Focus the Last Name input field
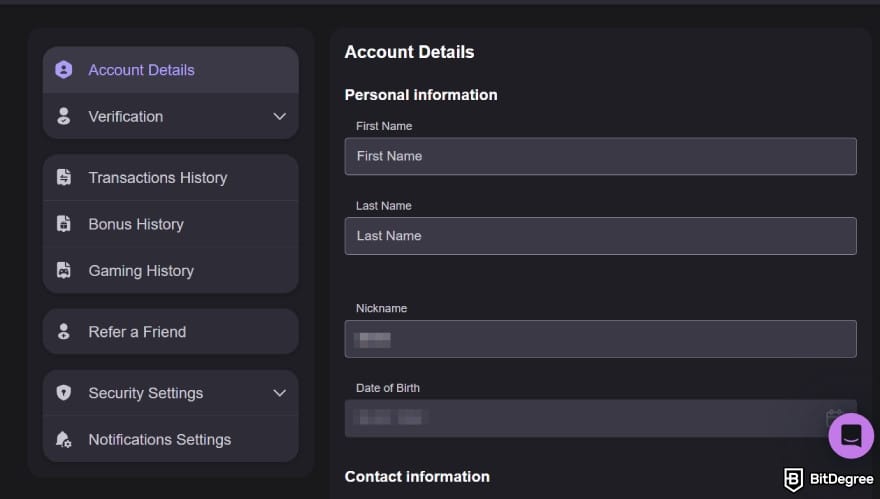The image size is (880, 499). 601,236
